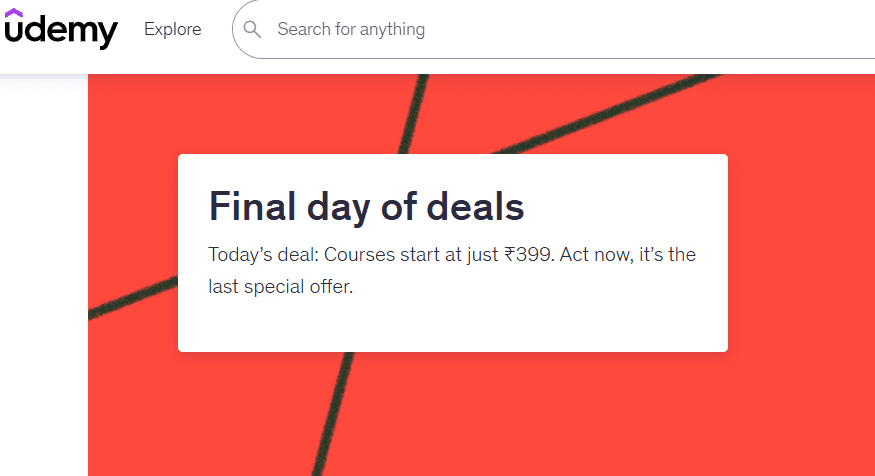This screenshot has height=476, width=875.
Task: Click the Udemy logo
Action: click(60, 30)
